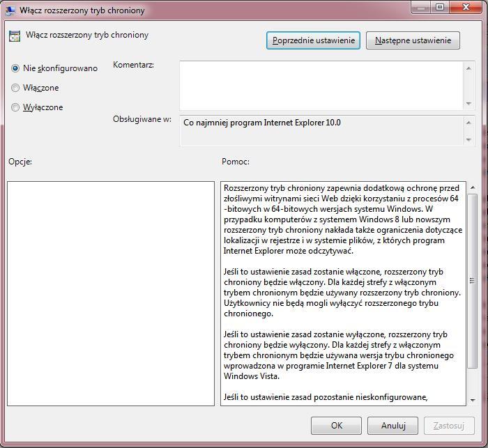Click the 'Co najmniej program Internet Explorer 10.0' text
Image resolution: width=488 pixels, height=448 pixels.
pos(262,123)
